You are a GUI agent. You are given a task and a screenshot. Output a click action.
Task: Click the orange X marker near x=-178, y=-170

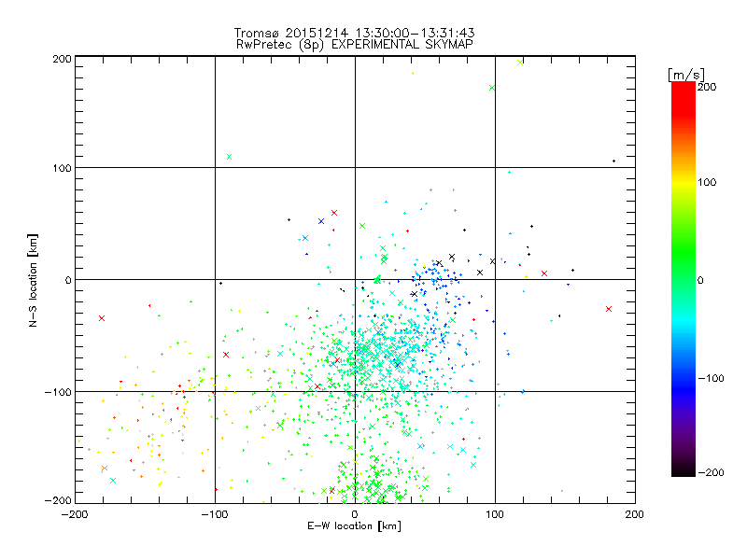click(105, 469)
